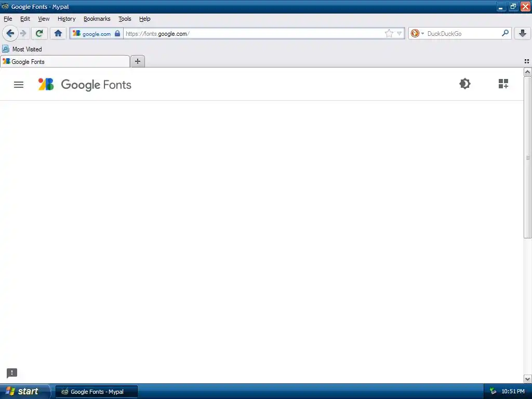Open the Most Visited bookmarks folder
This screenshot has width=532, height=399.
pos(22,49)
